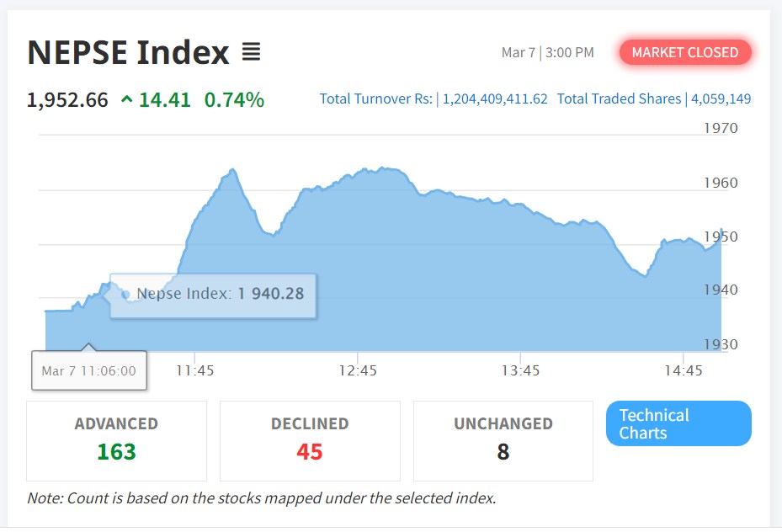The image size is (782, 532).
Task: Click the Mar 7 11:06:00 crosshair label
Action: point(89,371)
